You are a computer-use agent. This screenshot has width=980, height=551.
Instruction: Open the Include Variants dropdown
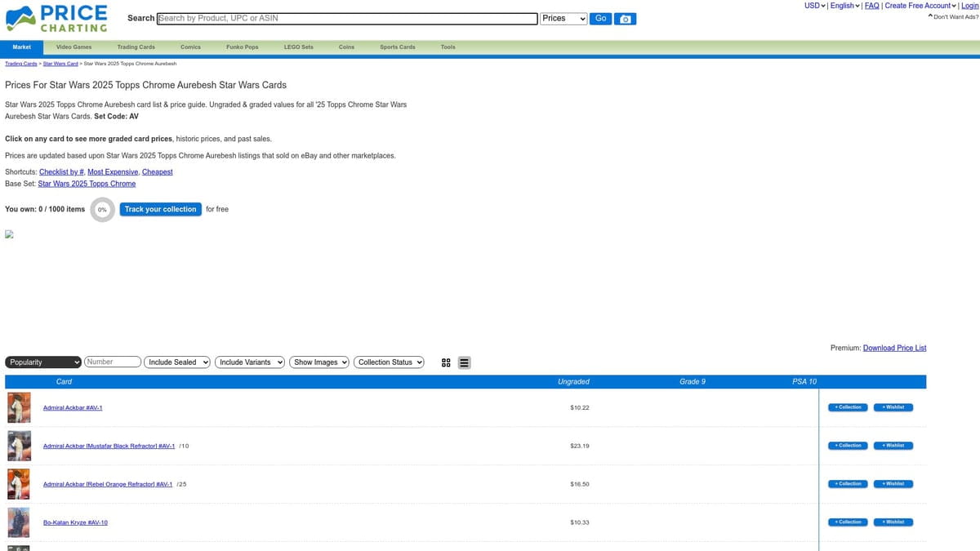click(x=250, y=362)
